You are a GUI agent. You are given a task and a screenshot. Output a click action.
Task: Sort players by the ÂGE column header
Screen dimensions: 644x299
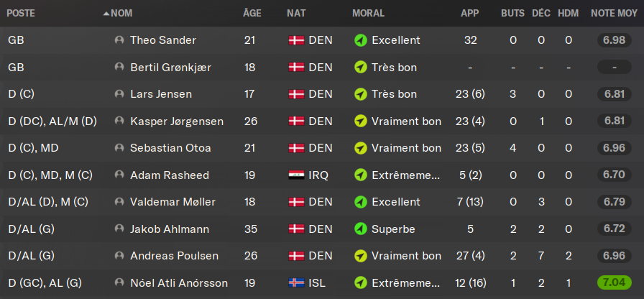[252, 14]
